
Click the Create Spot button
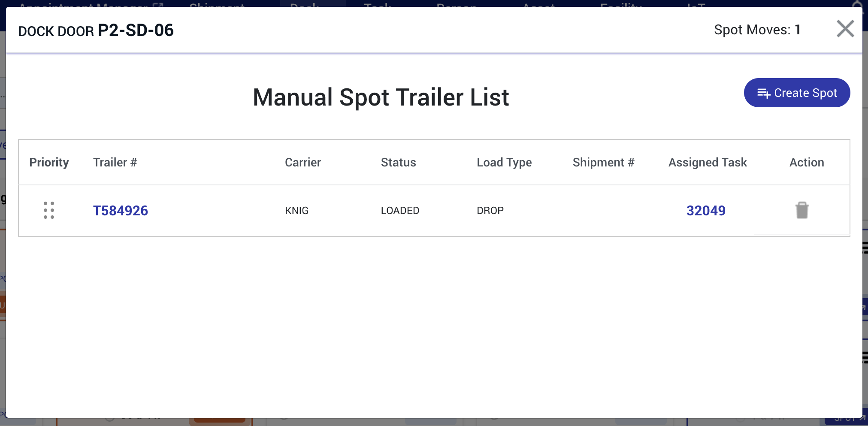pos(797,93)
